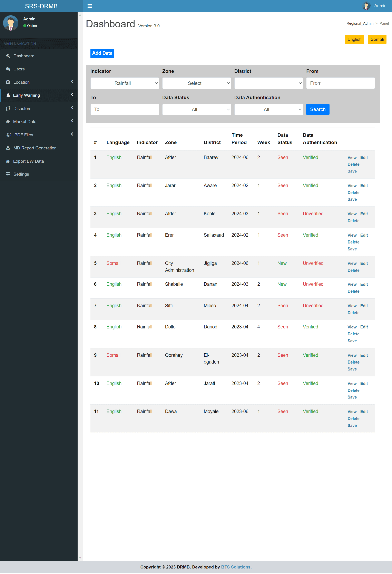
Task: Click the From date input field
Action: pyautogui.click(x=340, y=83)
